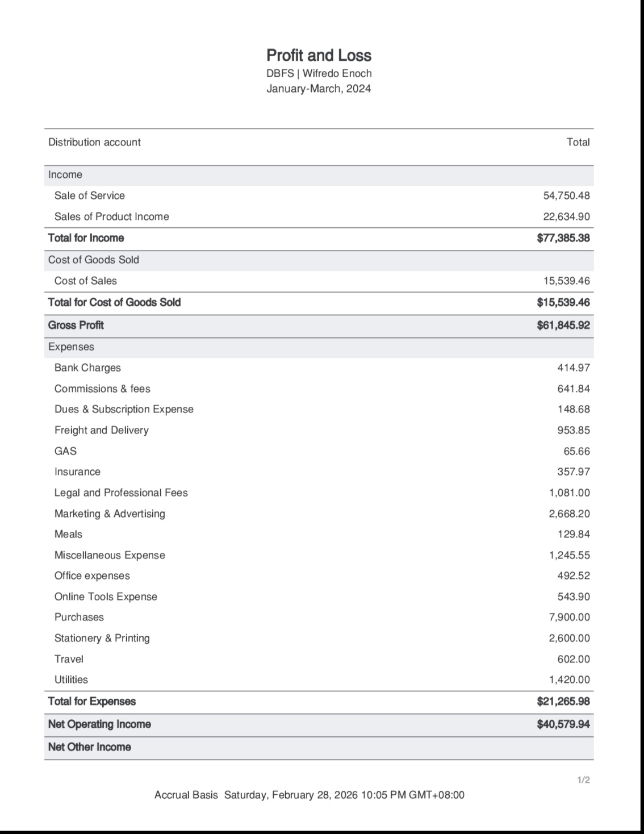The width and height of the screenshot is (644, 834).
Task: Select the Purchases amount 7,900.00
Action: tap(569, 617)
